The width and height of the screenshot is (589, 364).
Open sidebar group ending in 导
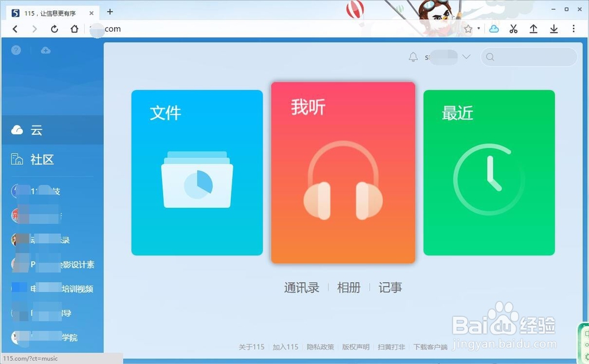41,313
